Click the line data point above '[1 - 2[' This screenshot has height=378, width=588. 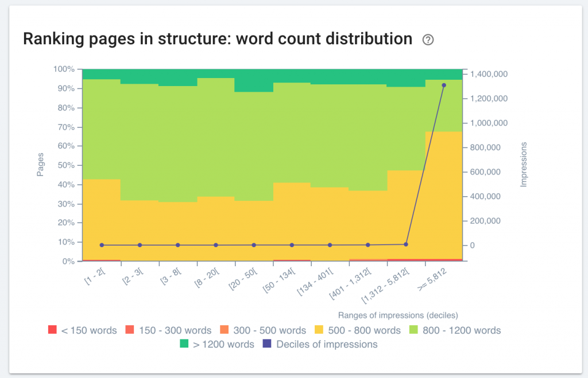point(102,245)
